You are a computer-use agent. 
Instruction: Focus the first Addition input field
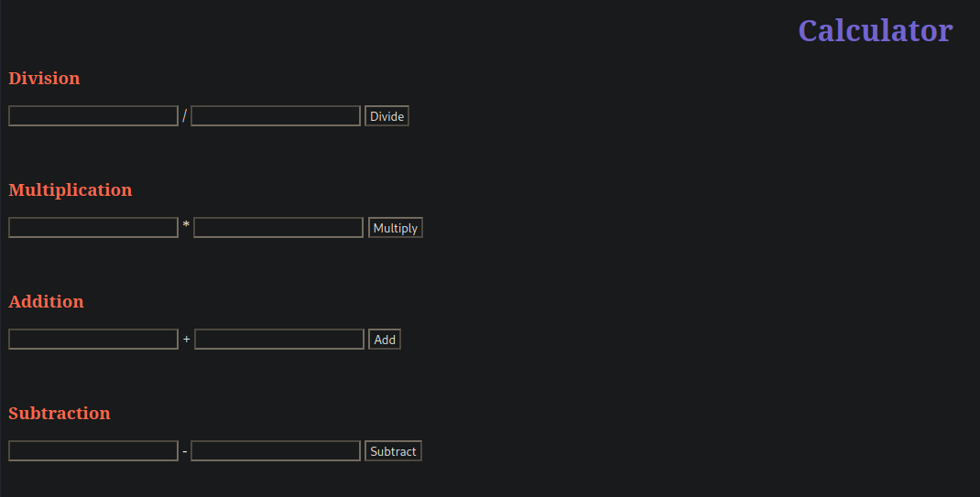[93, 340]
